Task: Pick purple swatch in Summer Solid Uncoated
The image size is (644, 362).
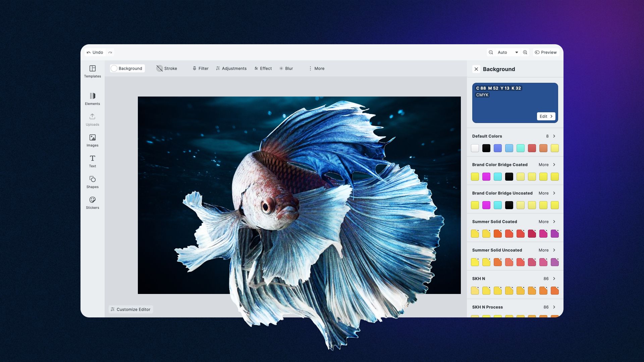Action: point(555,262)
